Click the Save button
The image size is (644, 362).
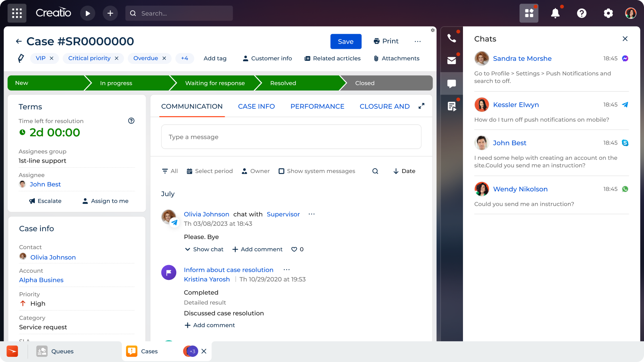[x=346, y=41]
